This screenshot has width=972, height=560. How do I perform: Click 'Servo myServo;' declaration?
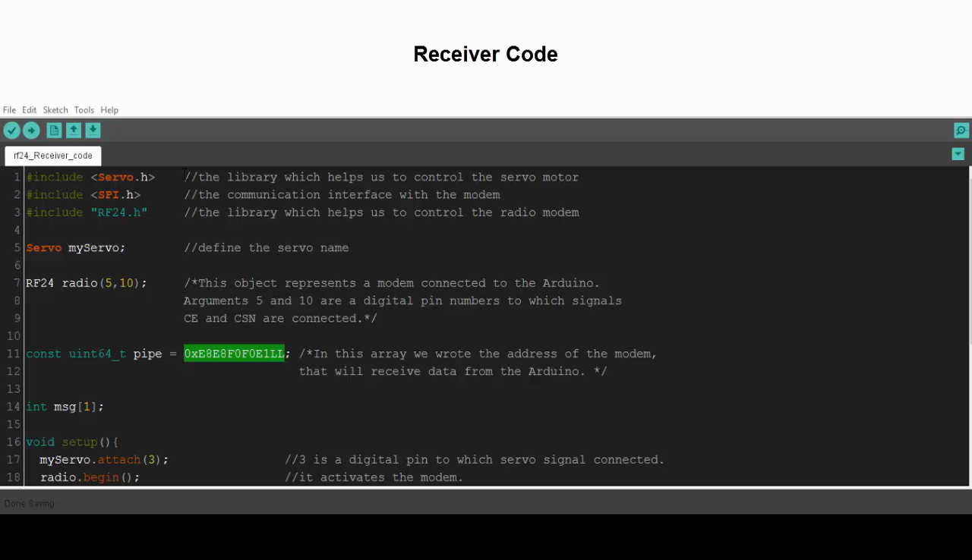76,248
